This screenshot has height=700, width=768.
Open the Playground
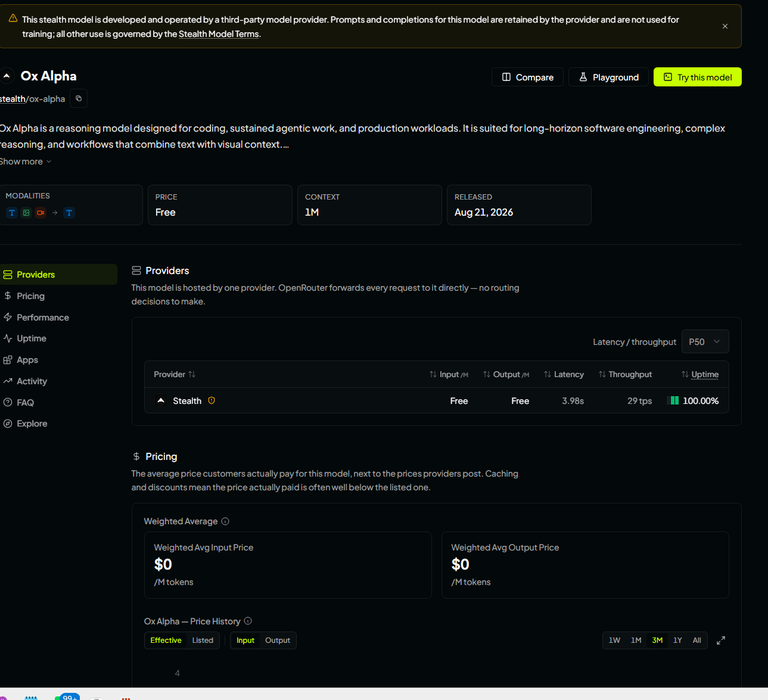coord(608,77)
